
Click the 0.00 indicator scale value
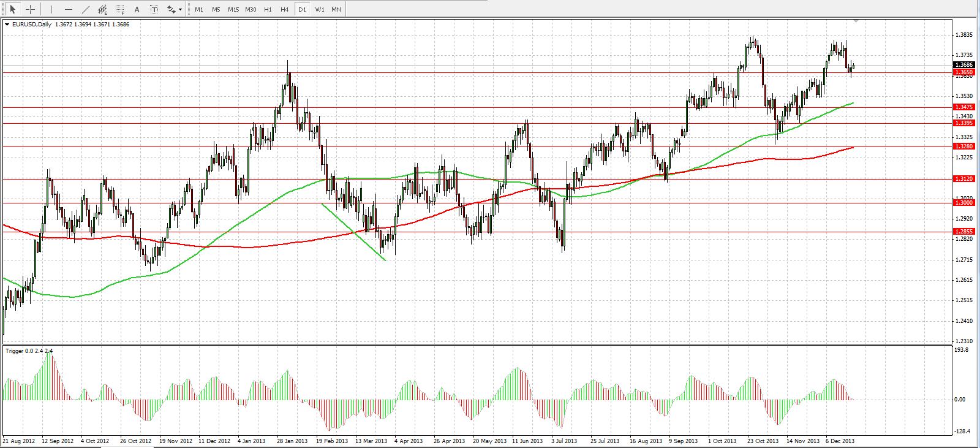[x=960, y=400]
